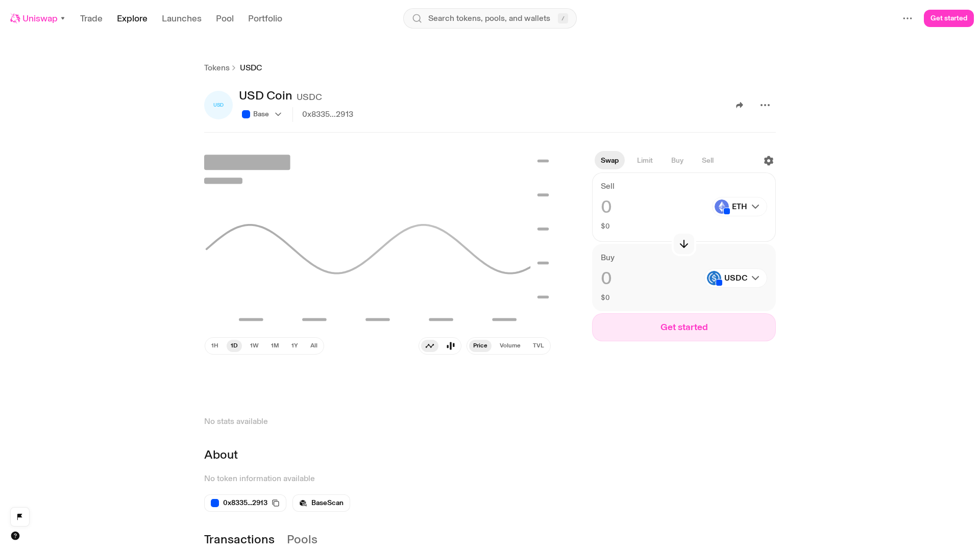Screen dimensions: 980x551
Task: Open swap settings gear
Action: (x=769, y=161)
